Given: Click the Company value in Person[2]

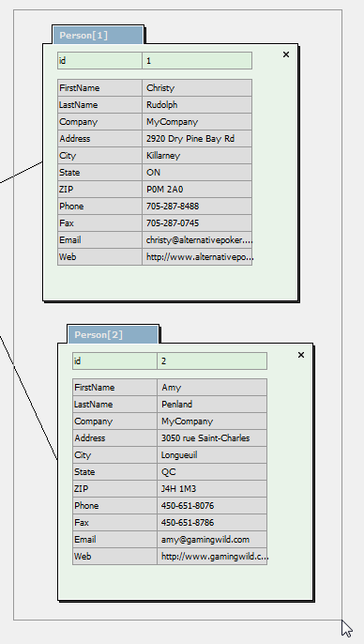Looking at the screenshot, I should coord(212,421).
